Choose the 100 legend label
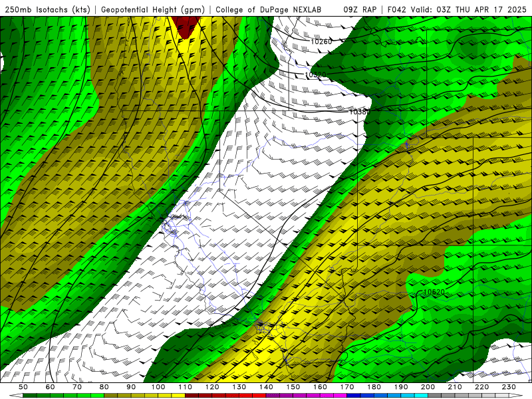The image size is (532, 399). pyautogui.click(x=158, y=387)
